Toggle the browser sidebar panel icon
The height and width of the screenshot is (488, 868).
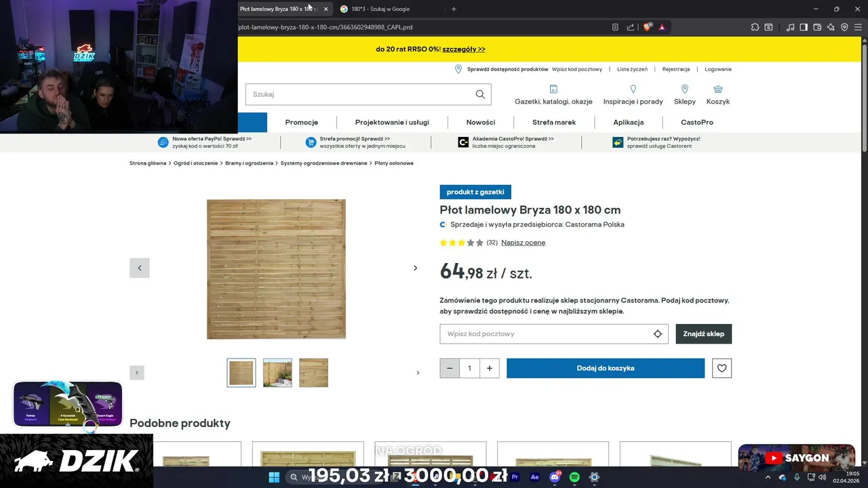click(x=804, y=27)
